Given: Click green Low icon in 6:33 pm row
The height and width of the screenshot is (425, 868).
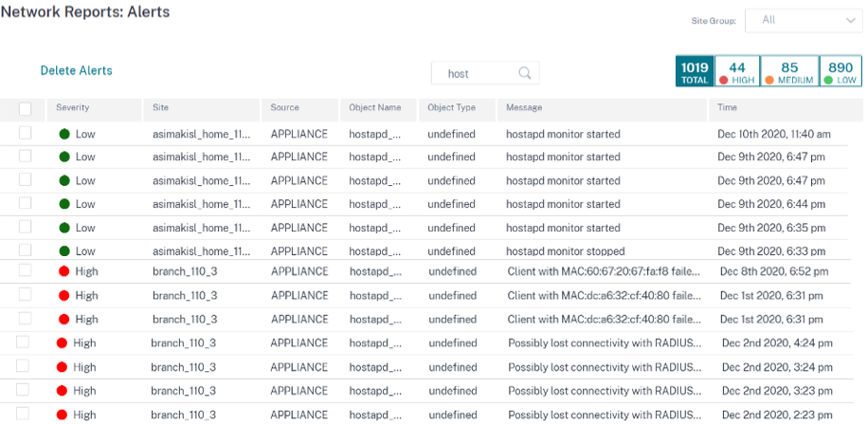Looking at the screenshot, I should coord(64,251).
